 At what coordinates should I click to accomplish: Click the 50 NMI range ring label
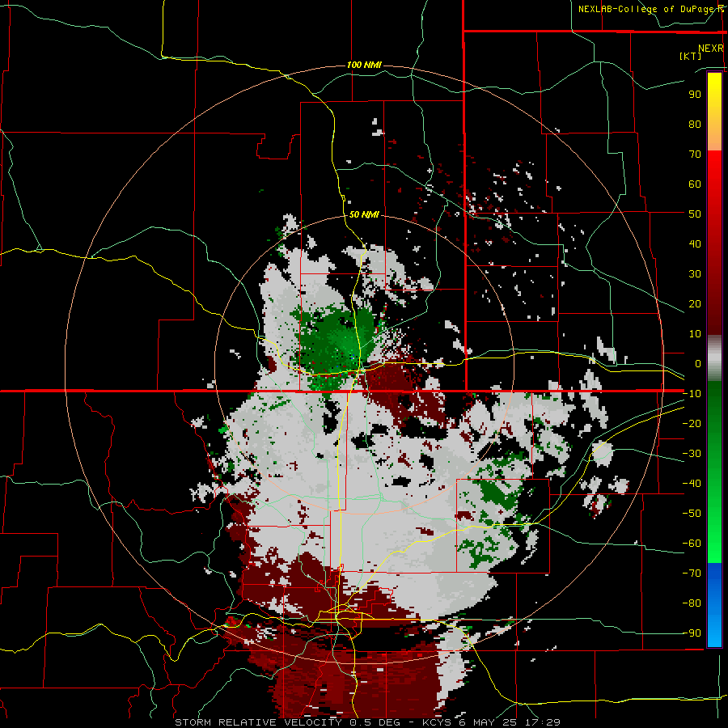point(364,214)
